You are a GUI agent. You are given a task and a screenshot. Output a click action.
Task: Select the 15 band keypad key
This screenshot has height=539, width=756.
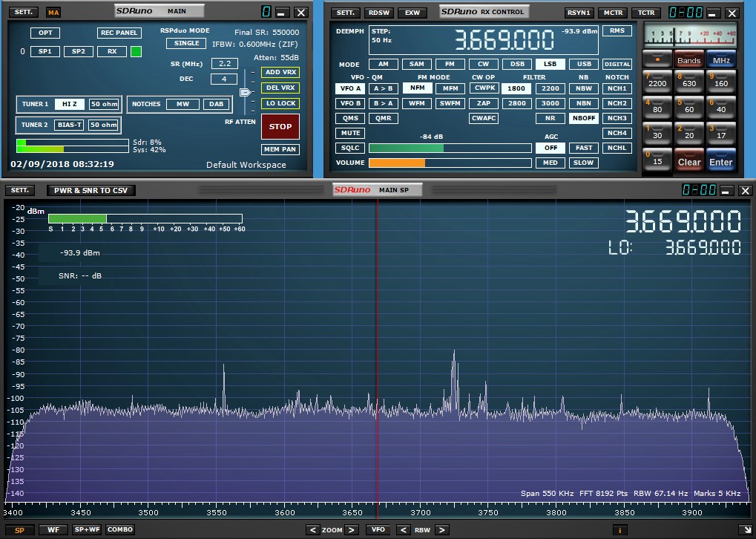click(x=657, y=160)
